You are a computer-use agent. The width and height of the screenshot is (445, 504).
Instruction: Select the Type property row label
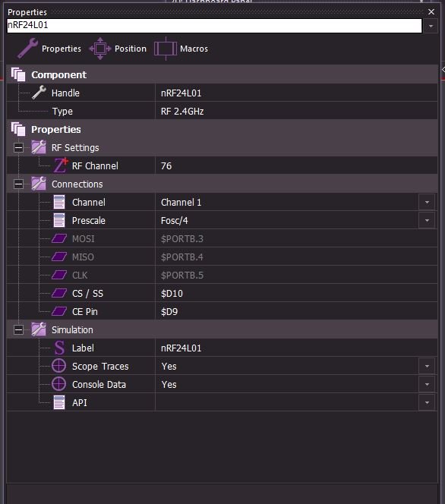click(62, 112)
